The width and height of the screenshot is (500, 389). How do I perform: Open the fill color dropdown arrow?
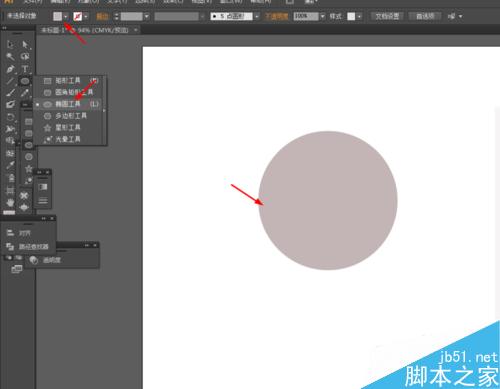[66, 16]
